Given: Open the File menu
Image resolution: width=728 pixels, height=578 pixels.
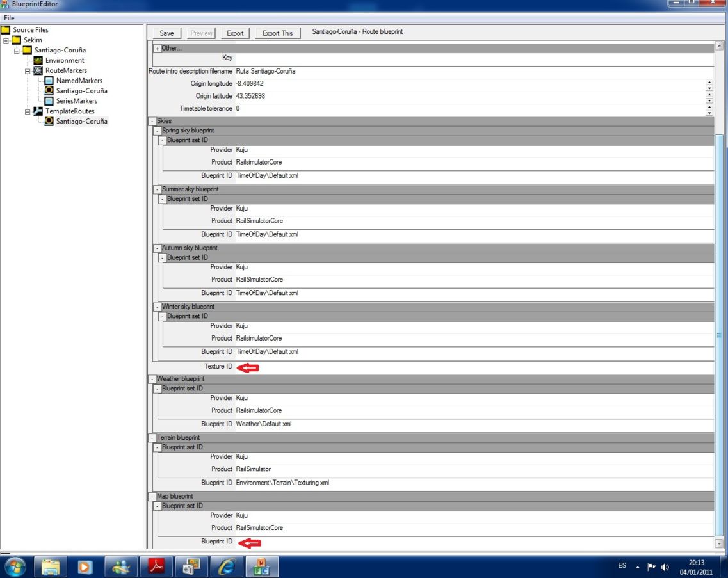Looking at the screenshot, I should (9, 18).
